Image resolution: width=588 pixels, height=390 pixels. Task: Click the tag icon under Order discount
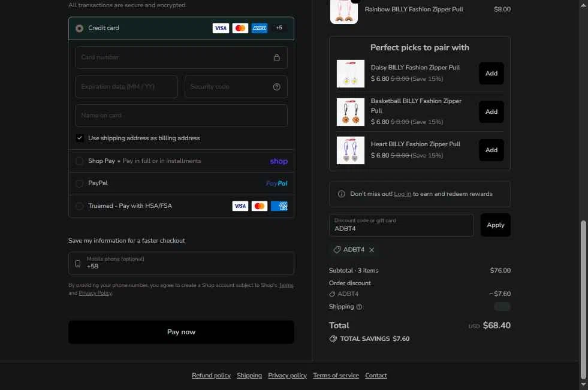[332, 294]
